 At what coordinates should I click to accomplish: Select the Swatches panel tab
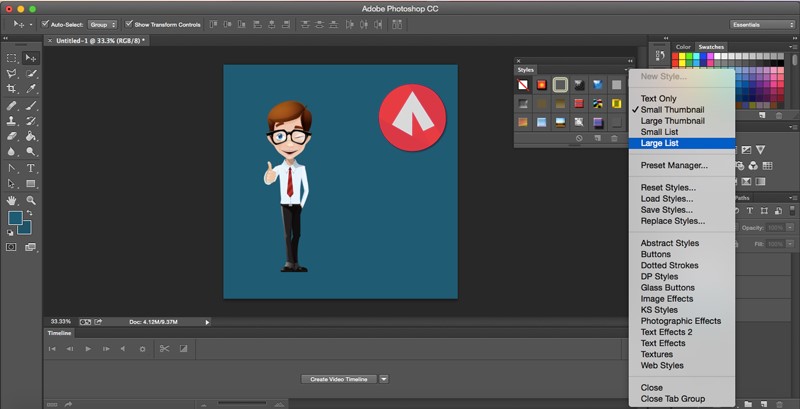click(711, 47)
